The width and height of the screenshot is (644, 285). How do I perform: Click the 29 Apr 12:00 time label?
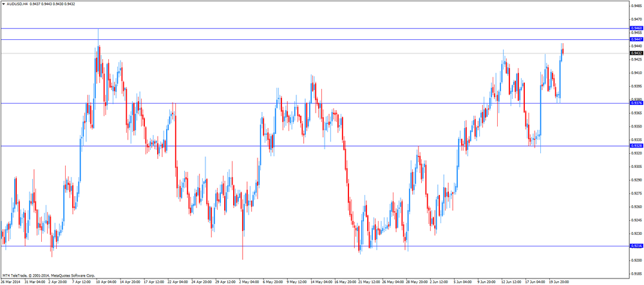[x=224, y=282]
